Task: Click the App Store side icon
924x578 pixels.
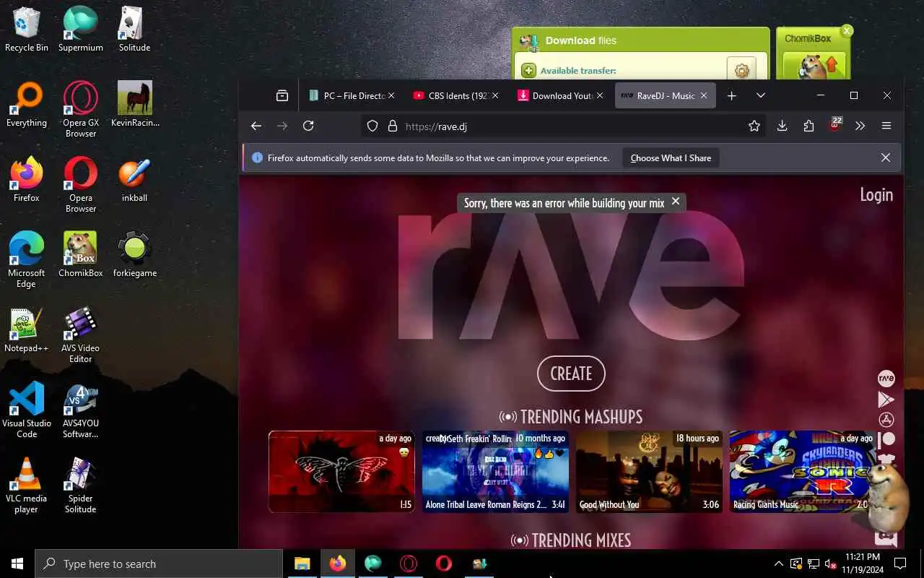Action: coord(886,420)
